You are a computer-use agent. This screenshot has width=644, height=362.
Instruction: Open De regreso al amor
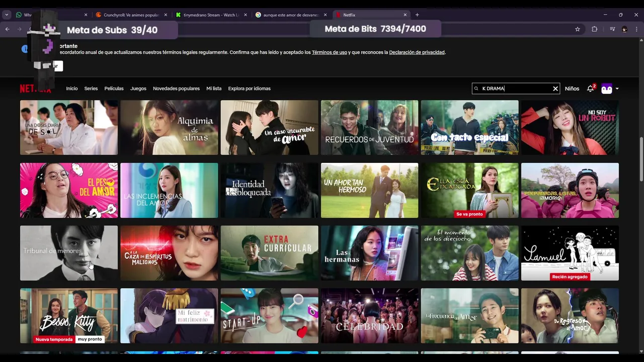pyautogui.click(x=570, y=316)
